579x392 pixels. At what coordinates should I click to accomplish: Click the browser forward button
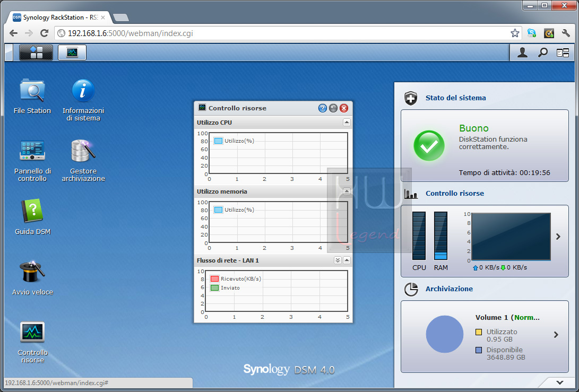click(29, 33)
